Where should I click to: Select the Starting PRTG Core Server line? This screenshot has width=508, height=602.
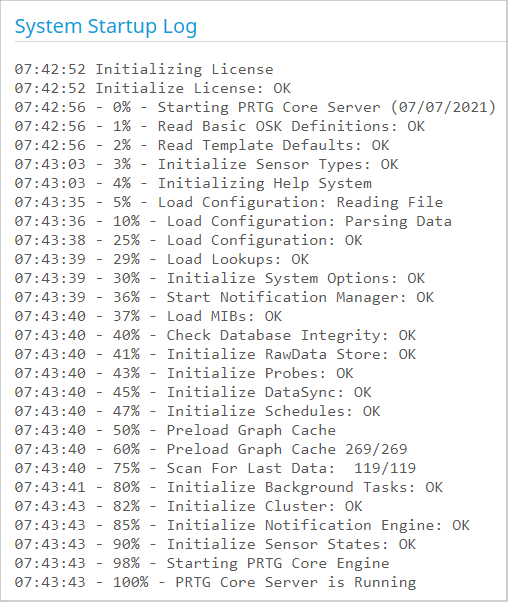click(x=255, y=108)
